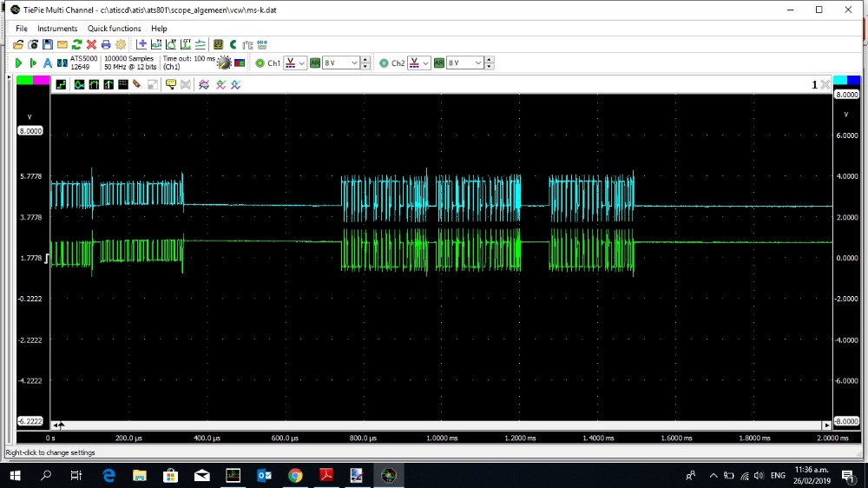The width and height of the screenshot is (868, 488).
Task: Click the floppy disk Save icon
Action: (48, 44)
